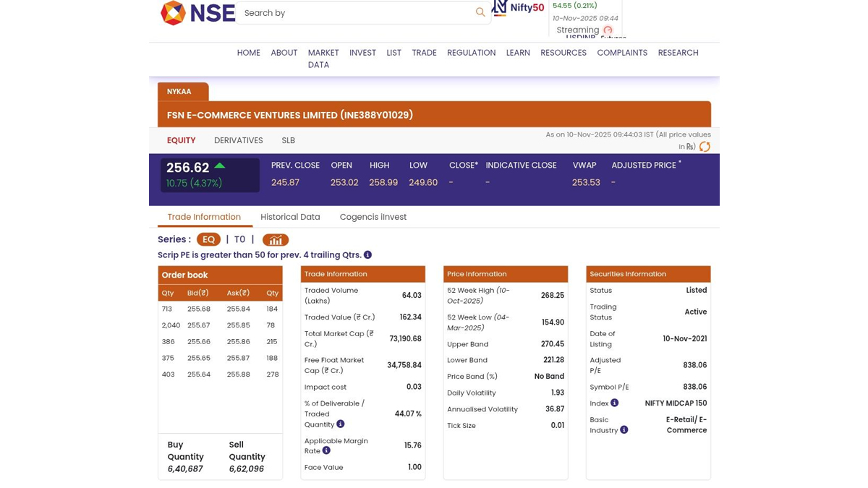Open the chart icon next to Series
868x488 pixels.
[x=275, y=240]
